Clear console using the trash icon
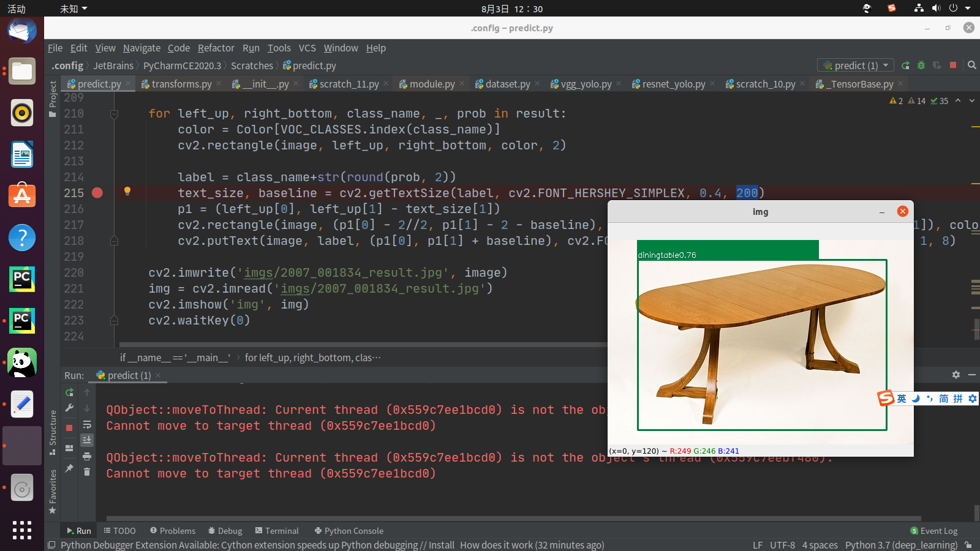Viewport: 980px width, 551px height. 87,471
